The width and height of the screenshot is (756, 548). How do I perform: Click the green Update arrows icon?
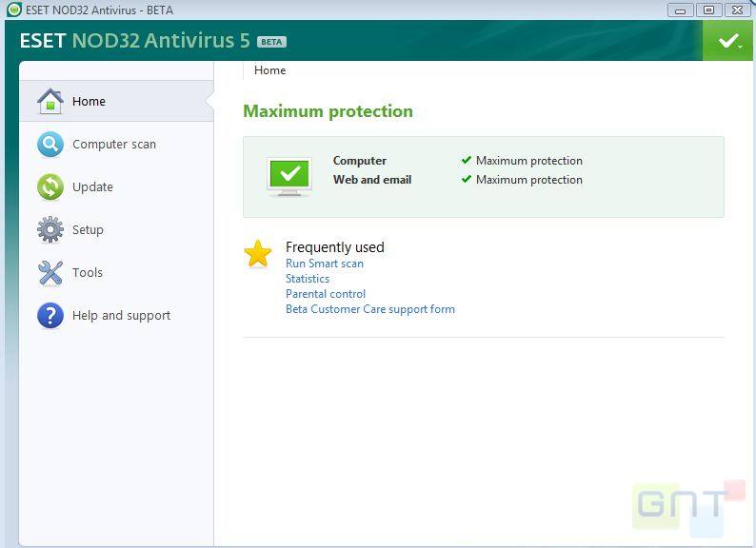50,186
